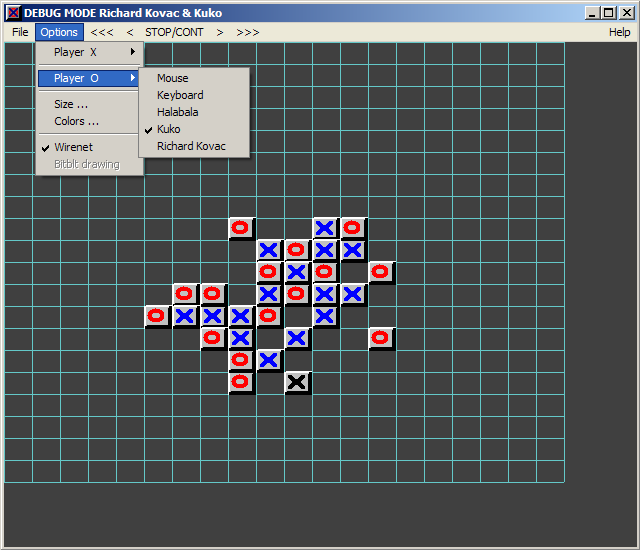This screenshot has height=550, width=640.
Task: Click the fast forward >>> control
Action: [x=248, y=32]
